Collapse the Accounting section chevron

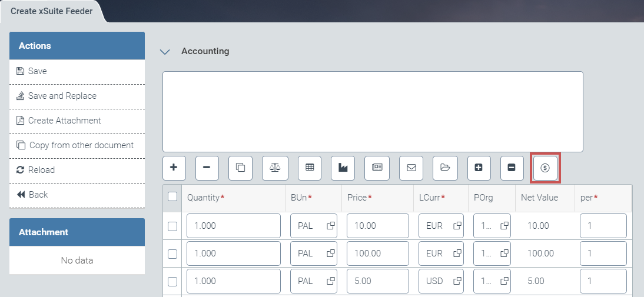[165, 52]
